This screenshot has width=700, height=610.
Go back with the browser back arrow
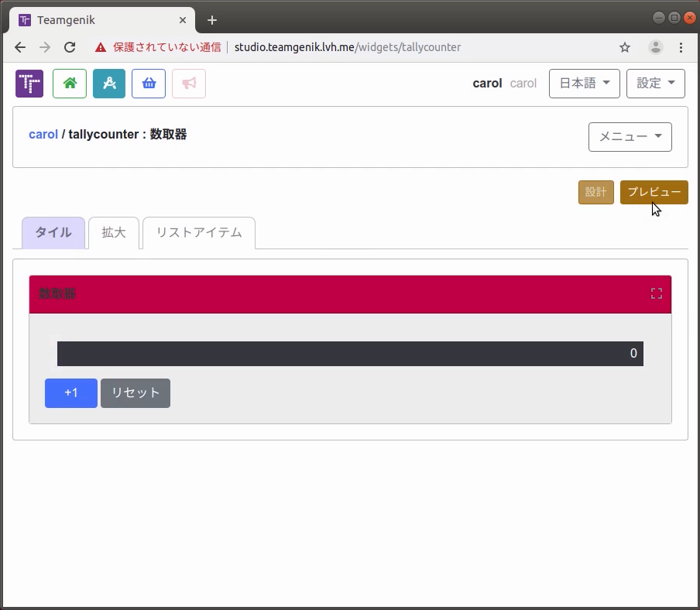[x=20, y=47]
